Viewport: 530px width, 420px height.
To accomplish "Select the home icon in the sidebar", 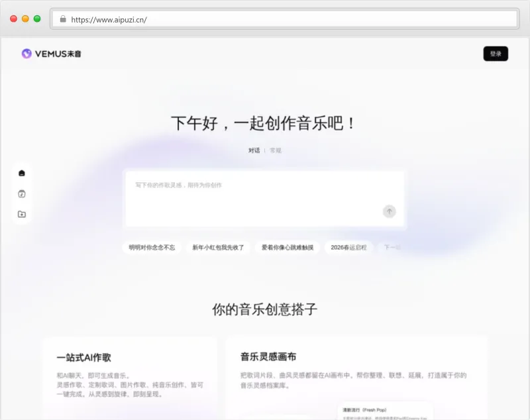I will click(22, 173).
